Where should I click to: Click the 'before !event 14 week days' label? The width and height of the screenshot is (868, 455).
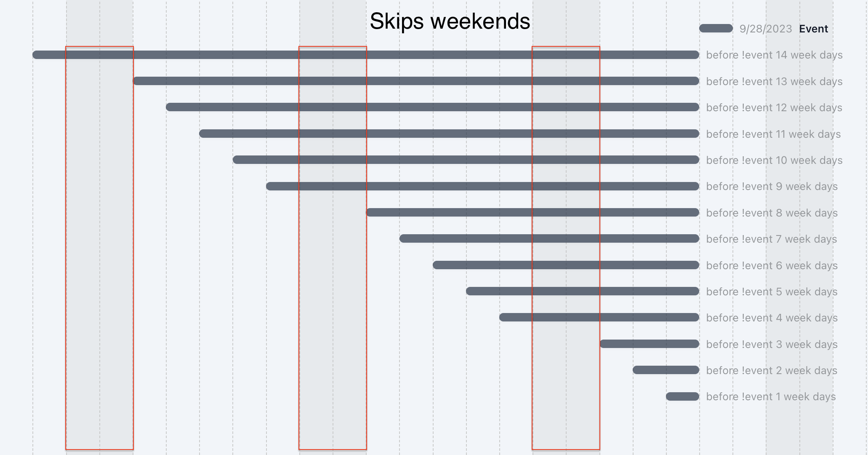pyautogui.click(x=774, y=55)
